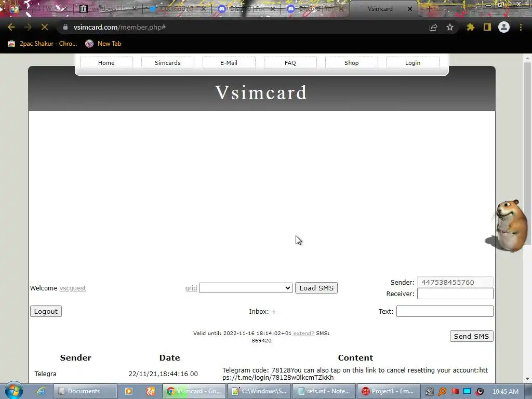Click the Send SMS button
Image resolution: width=532 pixels, height=399 pixels.
[471, 336]
